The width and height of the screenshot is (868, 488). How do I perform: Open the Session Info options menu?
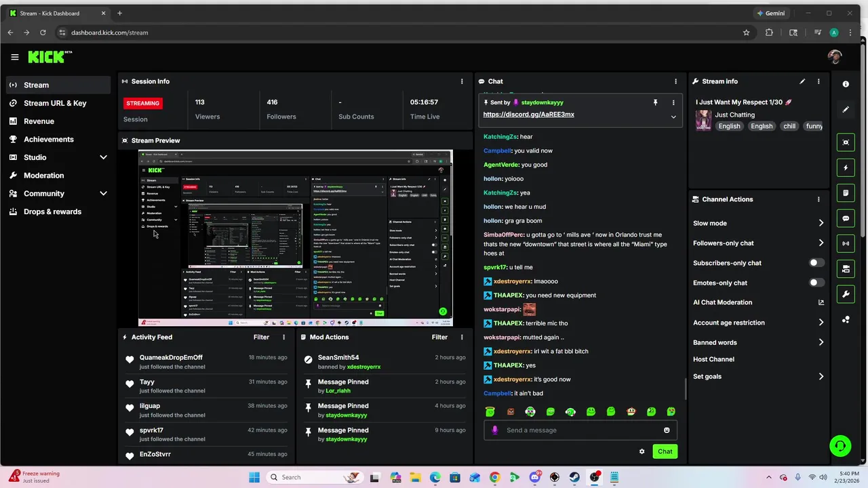coord(462,81)
